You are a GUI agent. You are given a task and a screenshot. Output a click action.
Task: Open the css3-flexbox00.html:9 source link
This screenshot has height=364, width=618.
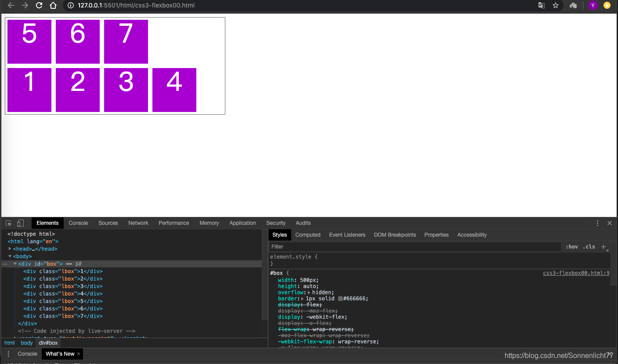click(x=576, y=273)
